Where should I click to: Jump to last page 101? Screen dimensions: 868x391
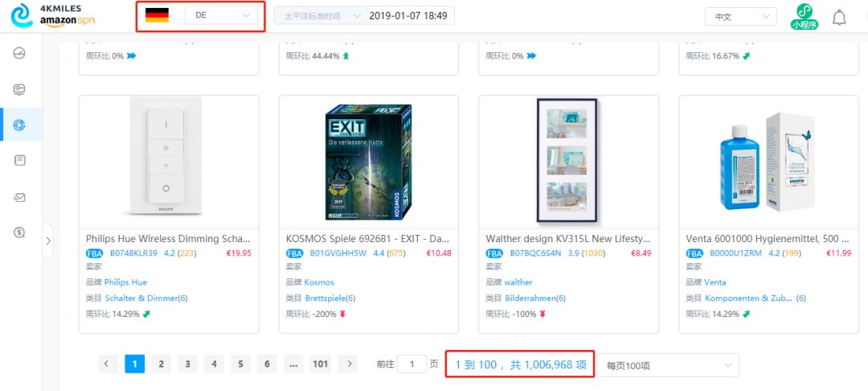pyautogui.click(x=321, y=364)
